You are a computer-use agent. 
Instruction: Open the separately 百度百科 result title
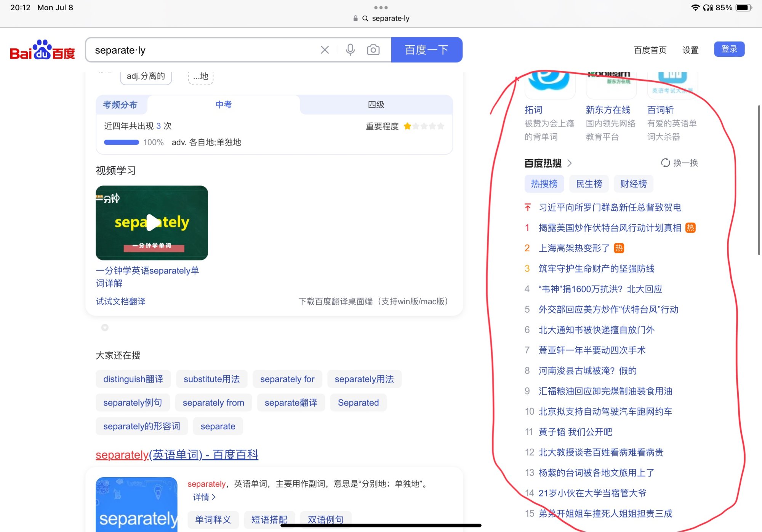[177, 455]
